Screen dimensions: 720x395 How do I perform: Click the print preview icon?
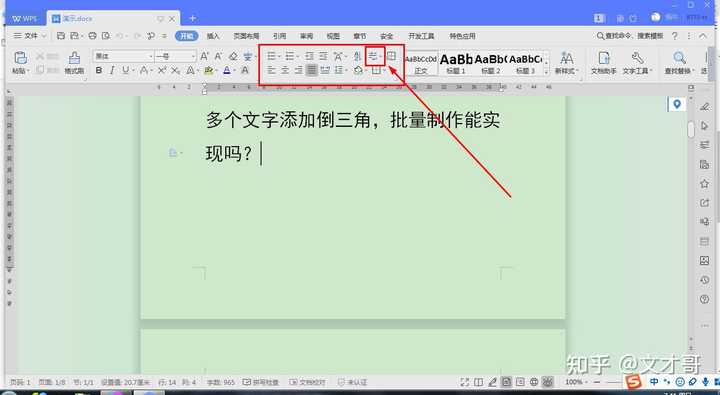coord(106,36)
